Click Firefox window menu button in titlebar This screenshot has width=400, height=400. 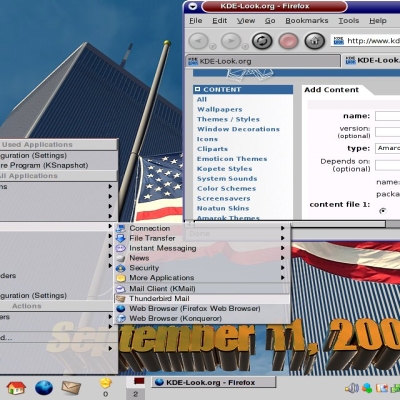click(192, 6)
